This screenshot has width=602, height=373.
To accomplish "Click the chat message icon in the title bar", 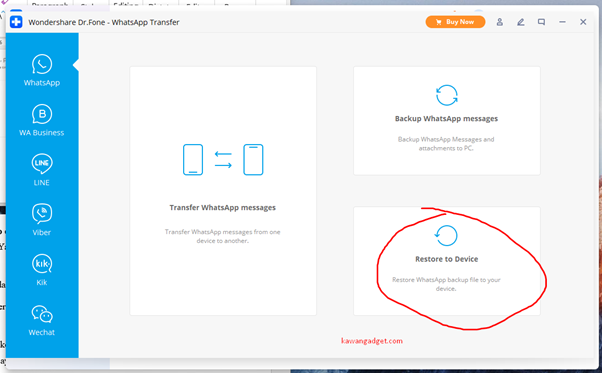I will pos(541,22).
